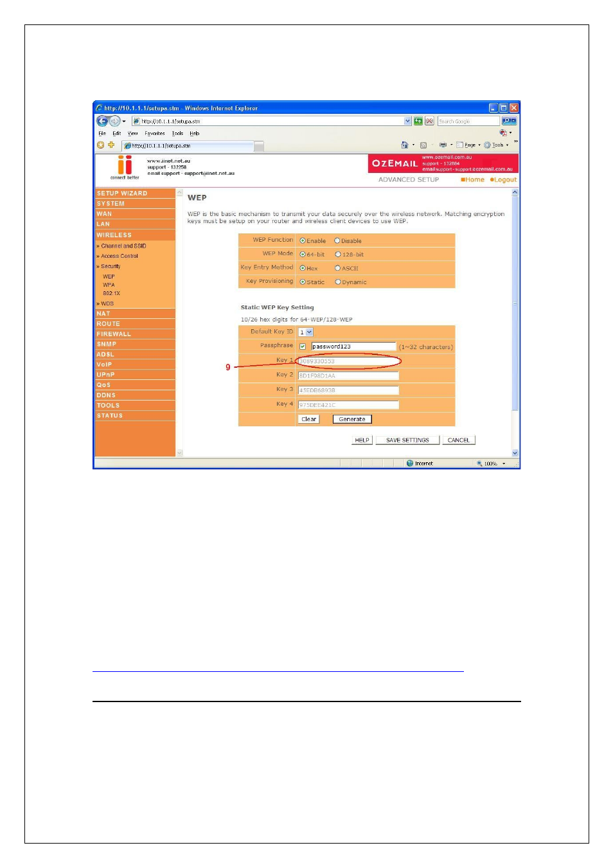Click SAVE SETTINGS button

pyautogui.click(x=407, y=440)
